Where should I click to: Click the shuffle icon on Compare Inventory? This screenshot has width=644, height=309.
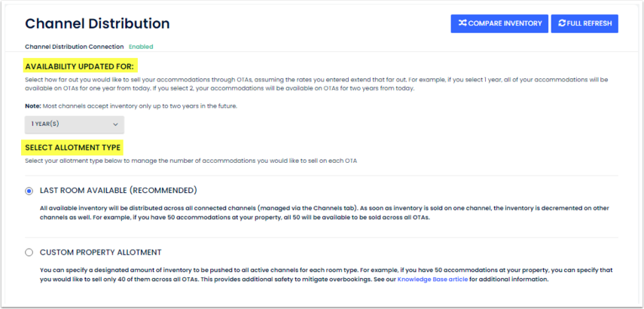[462, 23]
